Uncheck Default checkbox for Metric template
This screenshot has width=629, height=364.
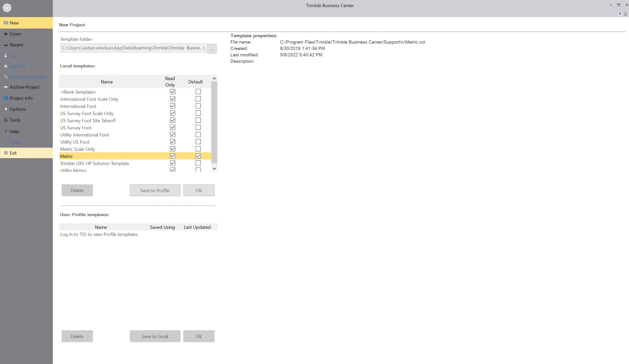pos(198,156)
